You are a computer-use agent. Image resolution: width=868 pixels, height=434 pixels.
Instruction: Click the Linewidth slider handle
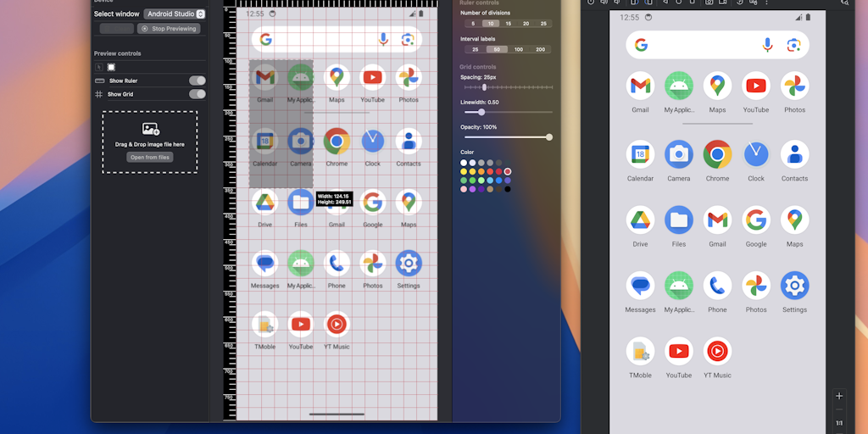point(481,112)
